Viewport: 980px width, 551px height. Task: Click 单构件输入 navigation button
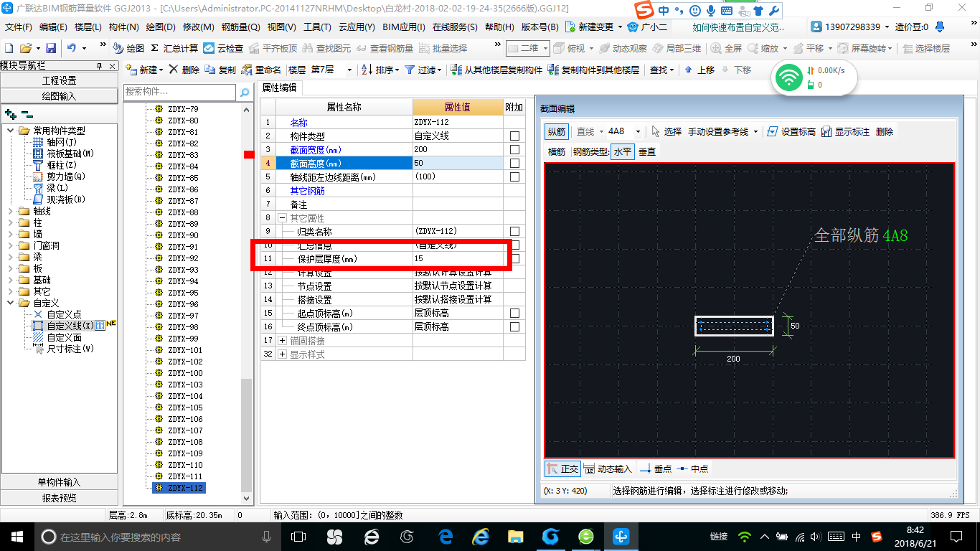click(x=59, y=482)
